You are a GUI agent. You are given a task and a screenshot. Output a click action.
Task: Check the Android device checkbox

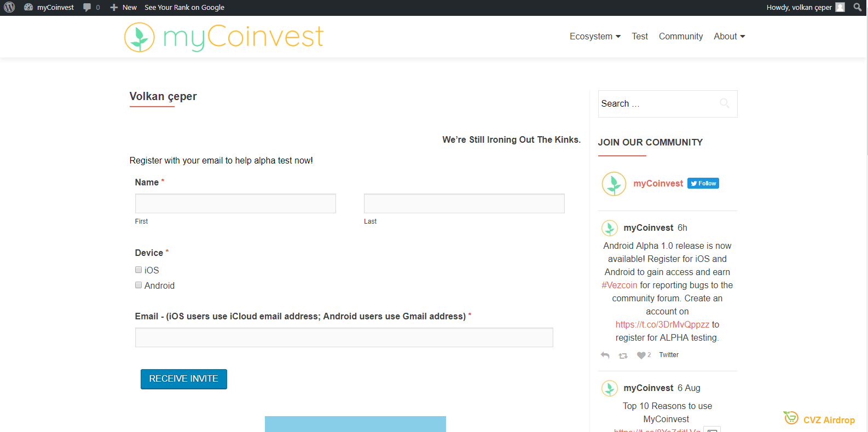pyautogui.click(x=138, y=285)
